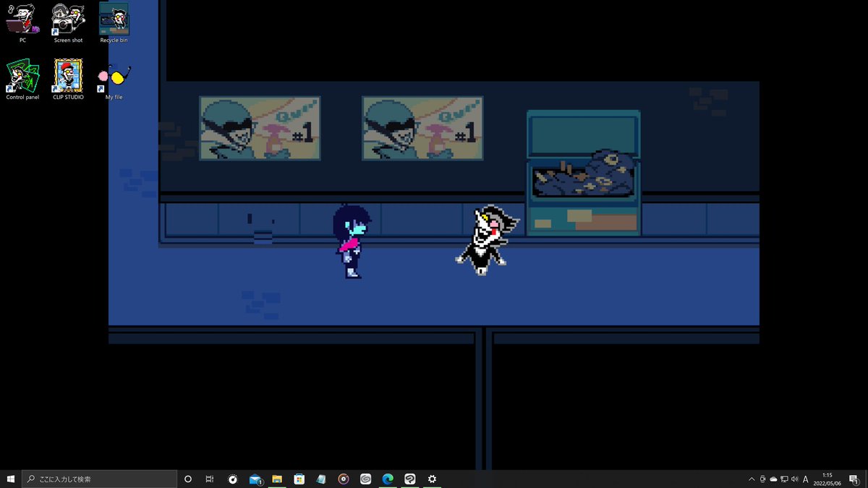Toggle the IME input mode 'A' indicator
Image resolution: width=868 pixels, height=488 pixels.
(x=806, y=479)
